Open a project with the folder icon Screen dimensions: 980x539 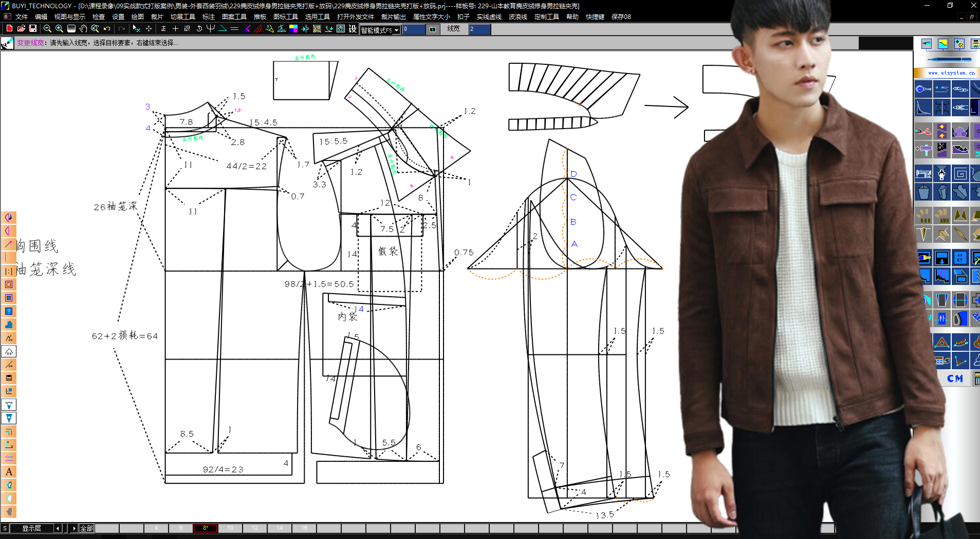tap(21, 28)
